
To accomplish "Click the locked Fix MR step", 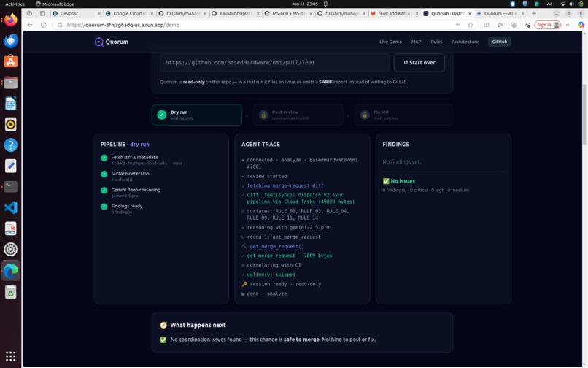I will coord(403,115).
